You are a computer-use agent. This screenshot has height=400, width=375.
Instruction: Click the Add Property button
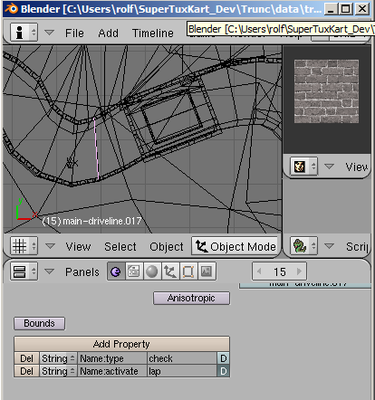pos(122,344)
